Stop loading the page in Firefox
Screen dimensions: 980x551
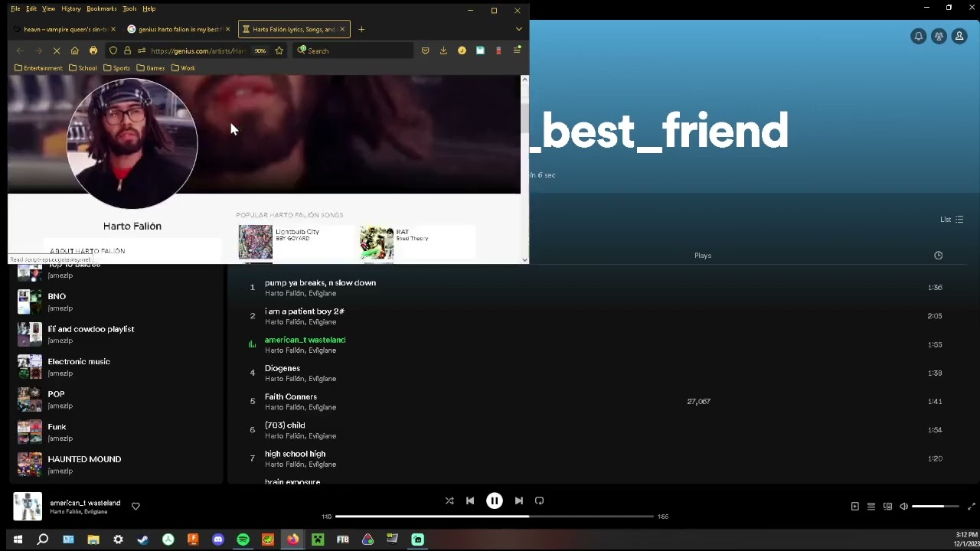tap(57, 51)
